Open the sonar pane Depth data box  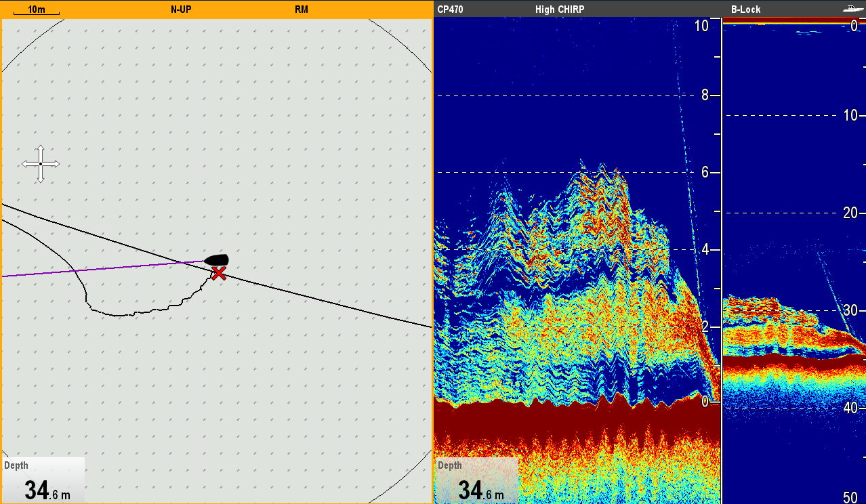coord(477,481)
